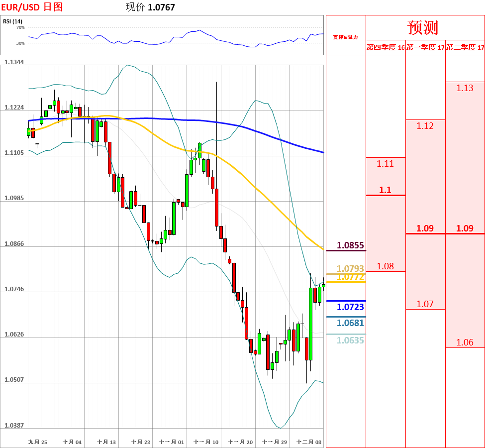
Task: Select the 1.1344 price axis label
Action: point(14,62)
